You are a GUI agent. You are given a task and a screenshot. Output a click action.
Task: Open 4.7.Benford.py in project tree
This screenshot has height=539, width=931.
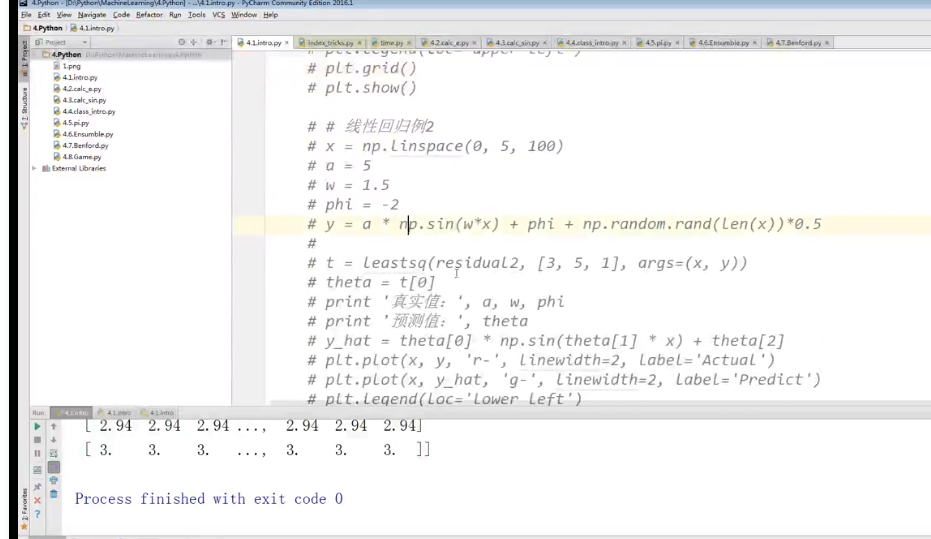coord(81,145)
